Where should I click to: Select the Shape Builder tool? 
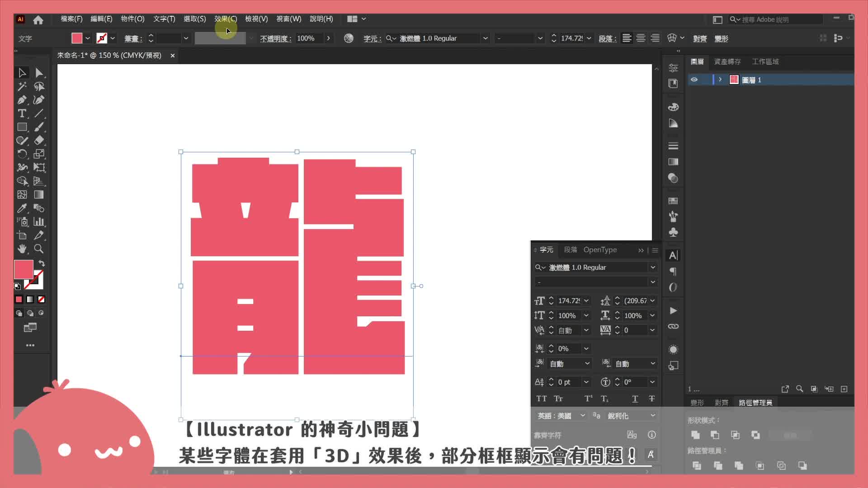(x=22, y=181)
